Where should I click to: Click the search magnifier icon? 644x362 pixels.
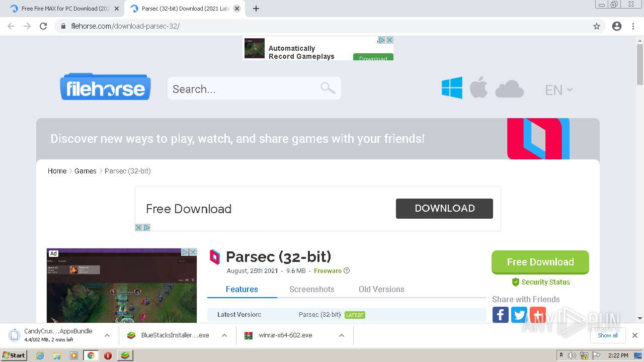[328, 88]
